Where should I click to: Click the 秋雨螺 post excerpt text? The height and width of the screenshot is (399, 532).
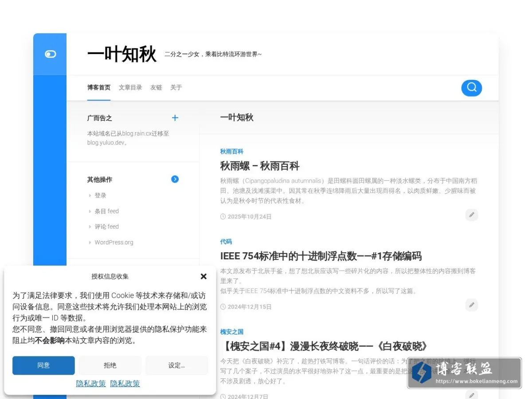(x=349, y=191)
